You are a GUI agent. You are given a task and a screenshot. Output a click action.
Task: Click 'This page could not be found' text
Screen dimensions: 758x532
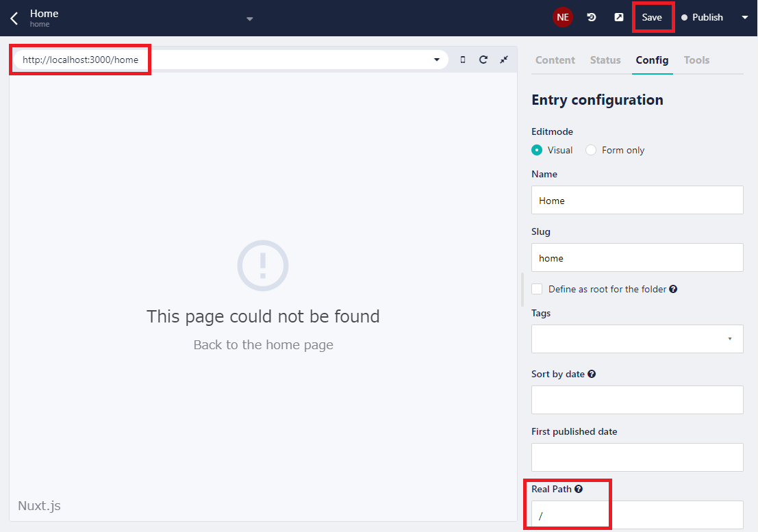pyautogui.click(x=263, y=316)
